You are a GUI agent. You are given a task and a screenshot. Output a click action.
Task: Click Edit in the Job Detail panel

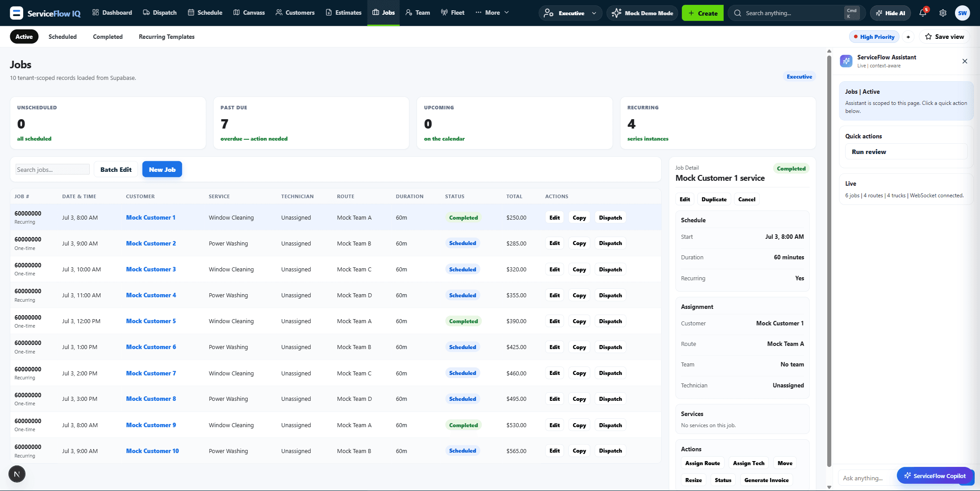(685, 200)
